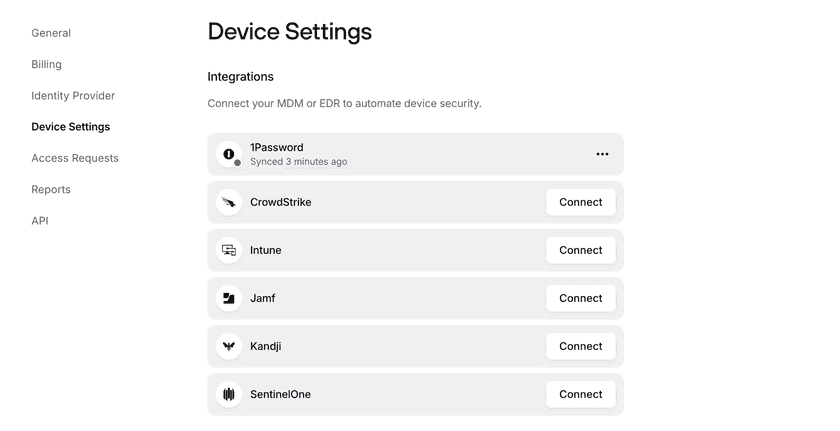Connect the CrowdStrike integration
Viewport: 840px width, 431px height.
580,202
